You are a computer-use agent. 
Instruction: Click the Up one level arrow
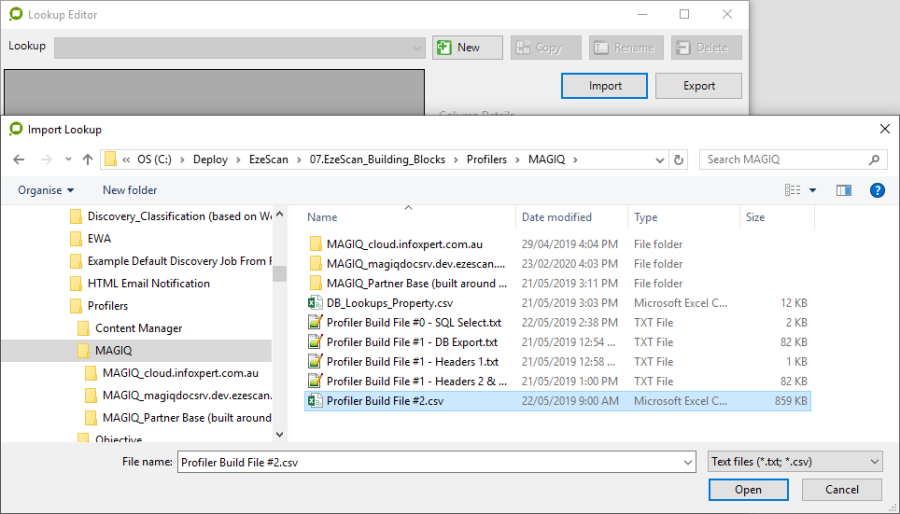click(88, 159)
